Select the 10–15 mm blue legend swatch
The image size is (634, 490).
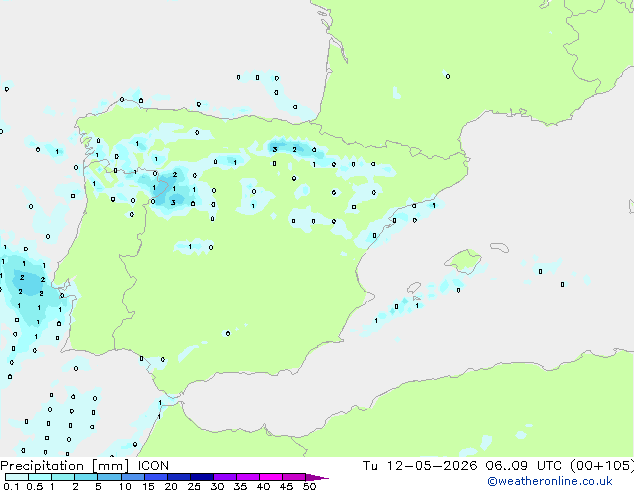tap(133, 477)
